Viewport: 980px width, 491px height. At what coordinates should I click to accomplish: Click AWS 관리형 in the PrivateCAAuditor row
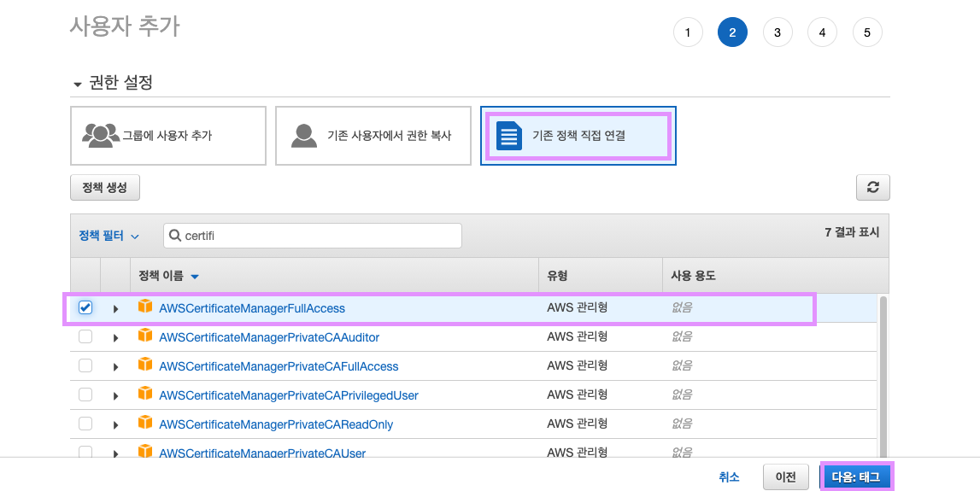(x=577, y=336)
